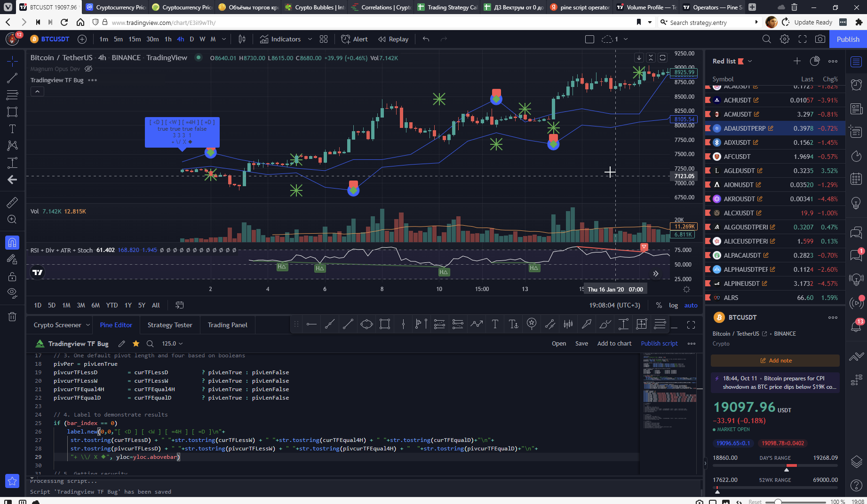Rename script with pencil icon
This screenshot has height=504, width=867.
122,344
